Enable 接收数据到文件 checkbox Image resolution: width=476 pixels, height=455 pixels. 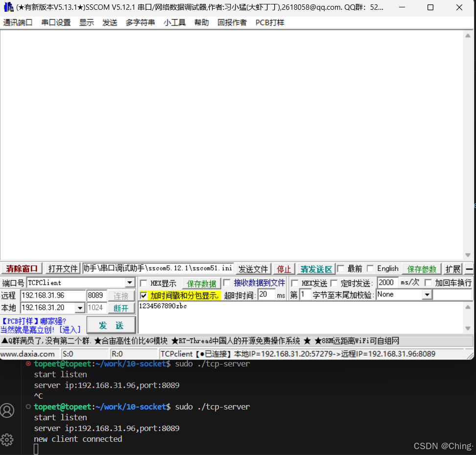point(227,283)
